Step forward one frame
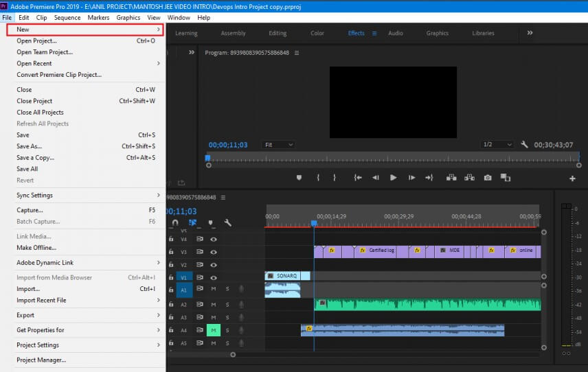The width and height of the screenshot is (588, 372). click(x=411, y=178)
